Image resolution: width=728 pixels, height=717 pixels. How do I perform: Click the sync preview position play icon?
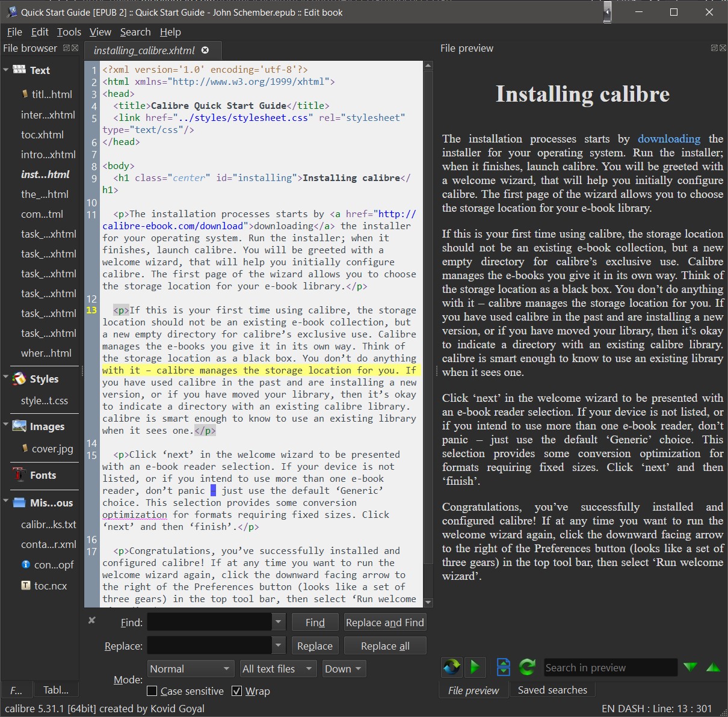(x=475, y=666)
